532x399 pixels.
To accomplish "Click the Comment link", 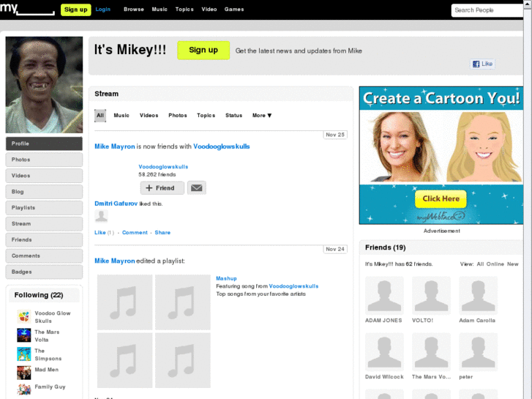I will point(135,233).
